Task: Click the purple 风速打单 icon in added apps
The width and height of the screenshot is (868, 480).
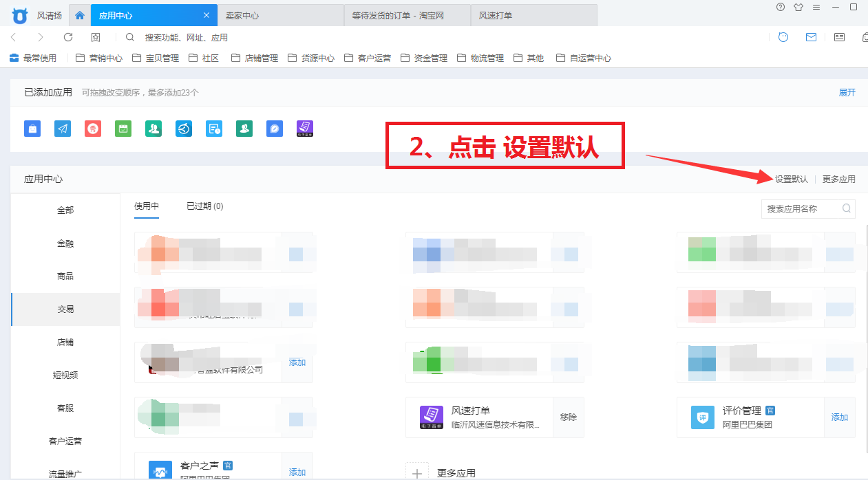Action: pos(305,129)
